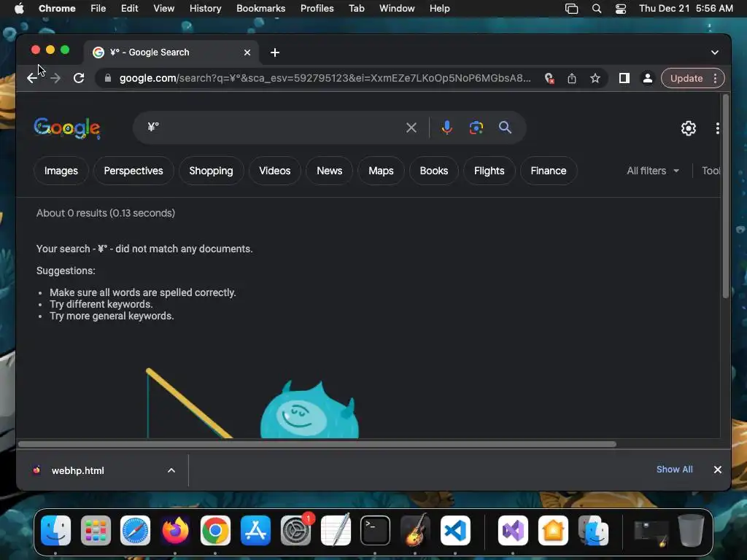The height and width of the screenshot is (560, 747).
Task: Switch to Shopping results
Action: click(211, 171)
